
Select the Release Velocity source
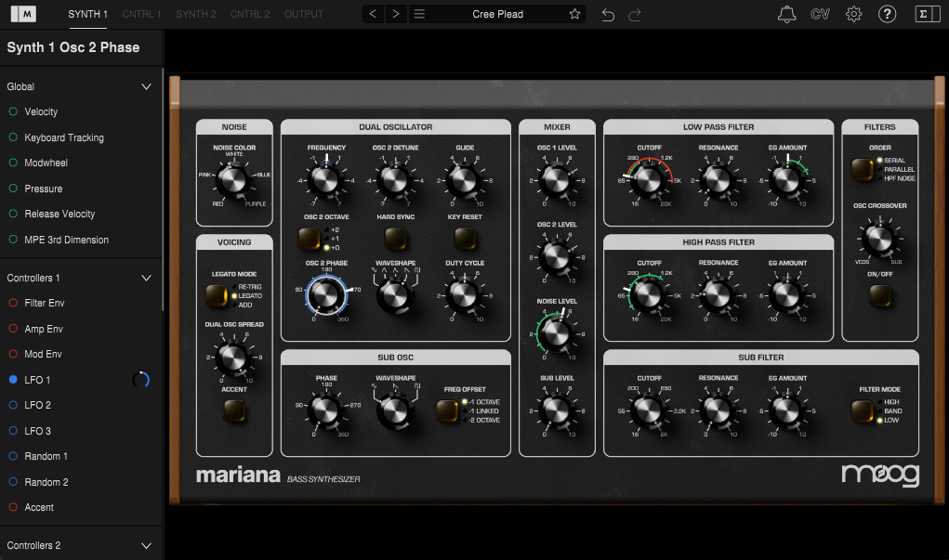(x=59, y=215)
